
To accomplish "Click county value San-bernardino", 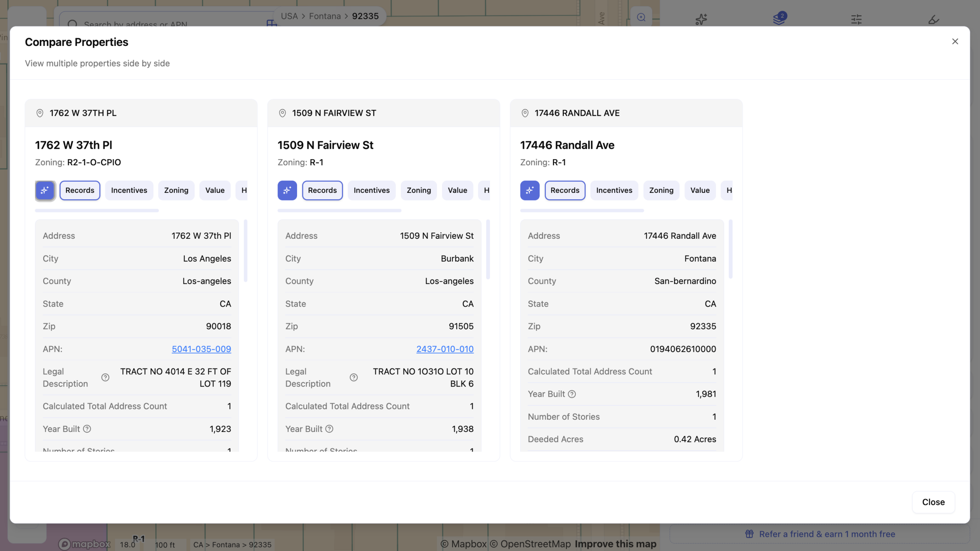I will [685, 281].
